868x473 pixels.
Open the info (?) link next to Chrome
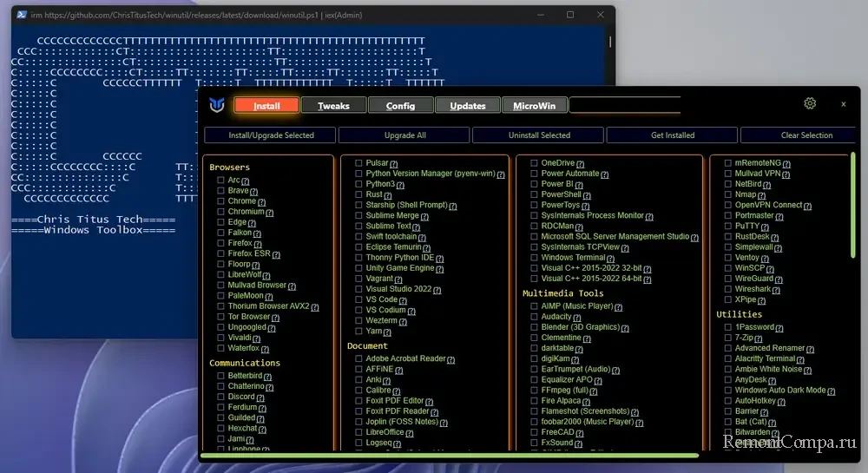[261, 202]
